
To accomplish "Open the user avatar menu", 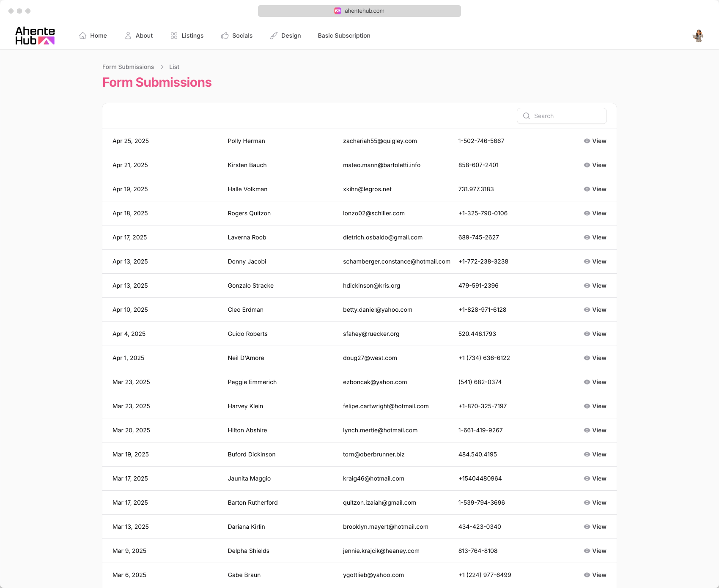I will click(698, 36).
